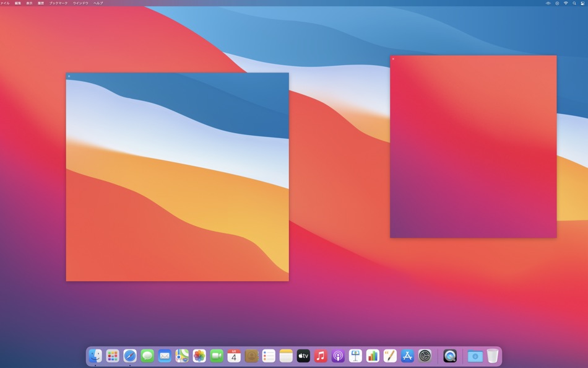The height and width of the screenshot is (368, 588).
Task: Open the 履歴 menu
Action: click(41, 3)
